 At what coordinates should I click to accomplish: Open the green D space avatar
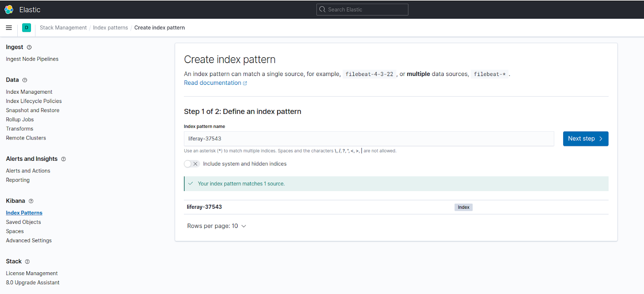[x=27, y=28]
